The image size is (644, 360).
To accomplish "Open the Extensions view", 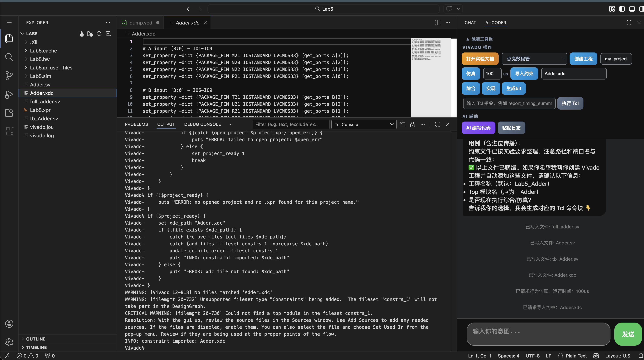I will pos(9,113).
